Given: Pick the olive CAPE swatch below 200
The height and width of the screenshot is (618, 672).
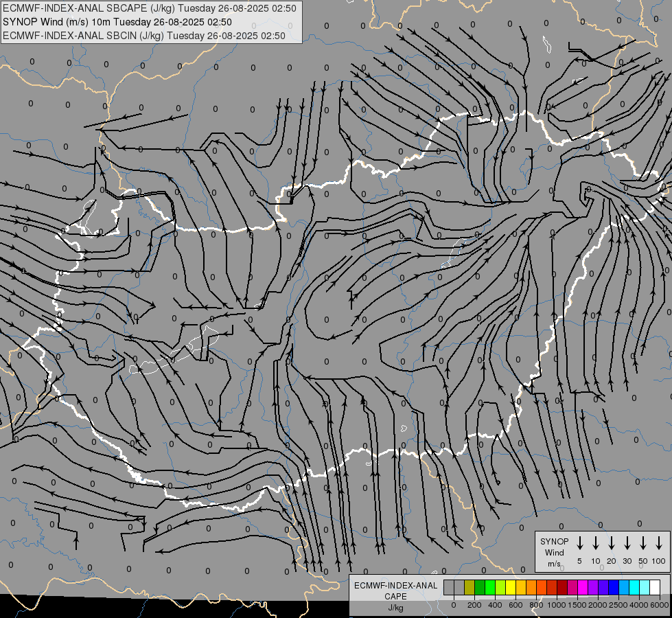Looking at the screenshot, I should pos(470,587).
